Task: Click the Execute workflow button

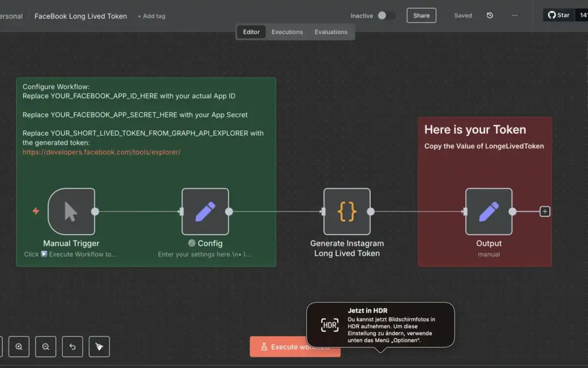Action: [278, 347]
